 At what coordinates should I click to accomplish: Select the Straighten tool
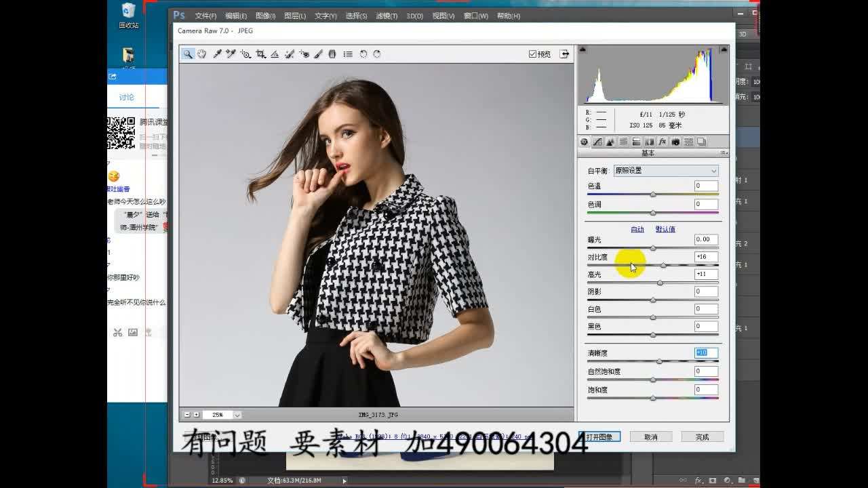click(275, 54)
